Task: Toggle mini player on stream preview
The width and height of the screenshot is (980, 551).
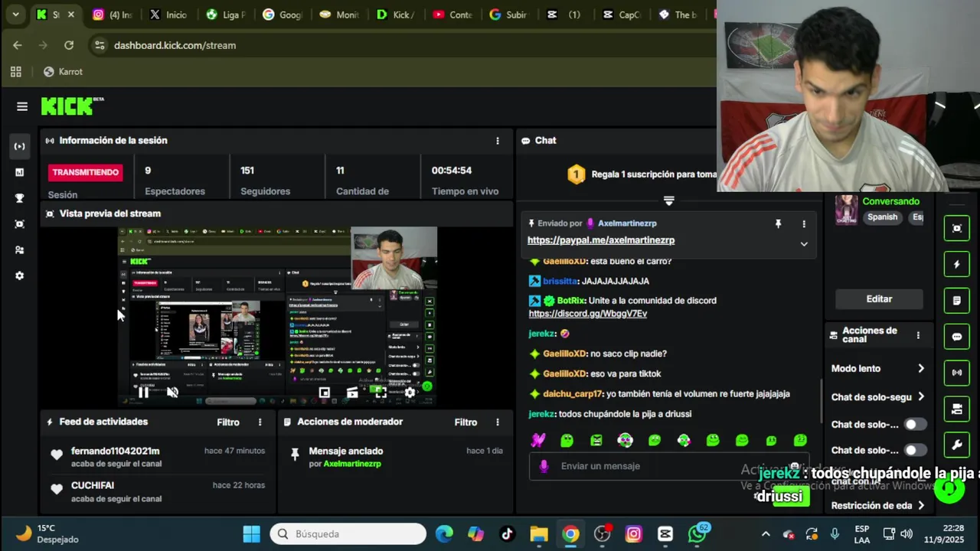Action: (x=325, y=393)
